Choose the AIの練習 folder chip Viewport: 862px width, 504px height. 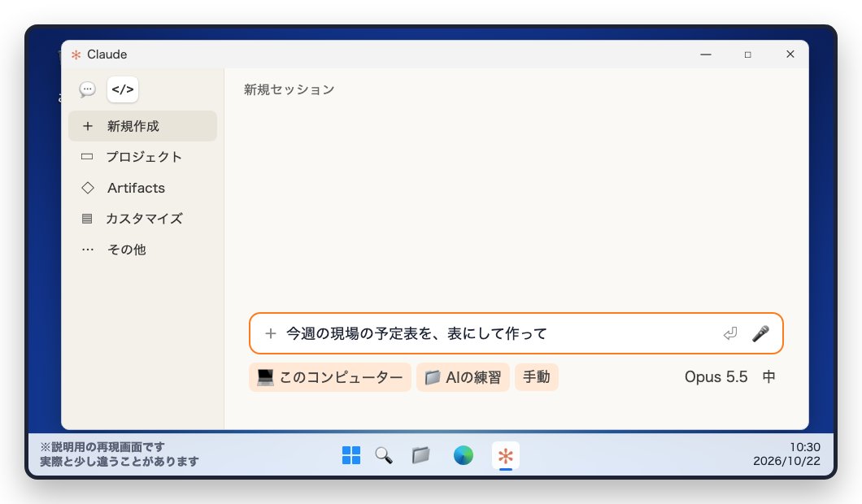(463, 377)
